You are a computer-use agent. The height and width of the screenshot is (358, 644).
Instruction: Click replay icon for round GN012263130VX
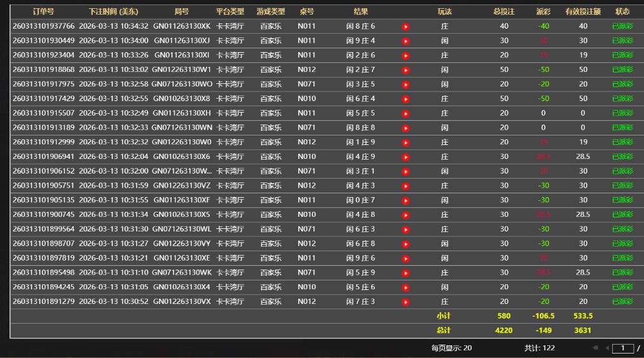coord(406,302)
